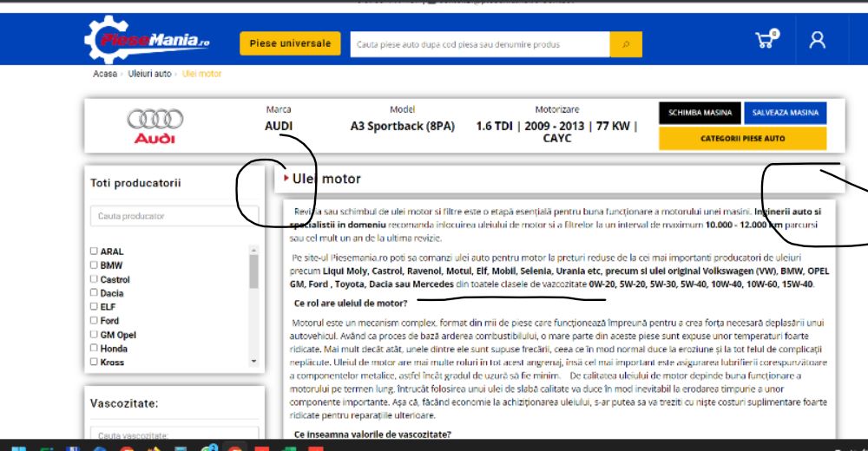Image resolution: width=868 pixels, height=451 pixels.
Task: Click the Vascozitate: heading
Action: click(124, 403)
